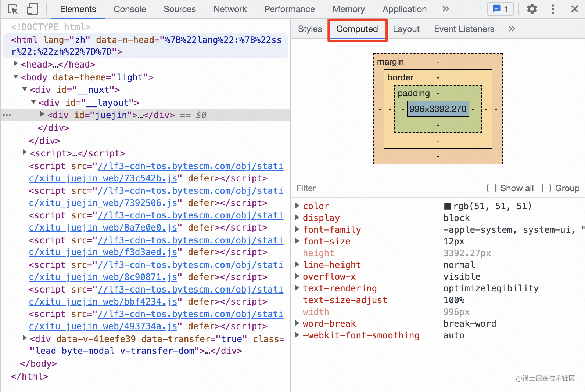Expand the byte-modal div node
The image size is (585, 392).
click(x=25, y=338)
